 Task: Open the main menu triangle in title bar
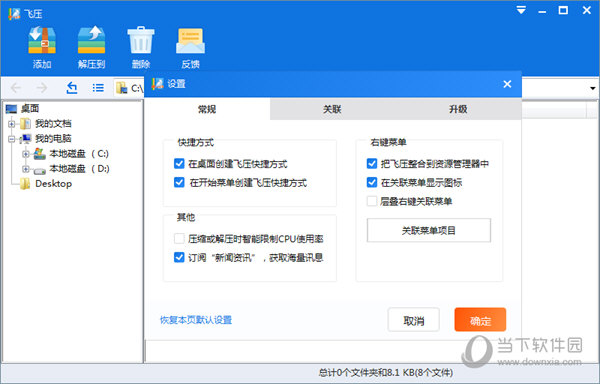coord(521,10)
